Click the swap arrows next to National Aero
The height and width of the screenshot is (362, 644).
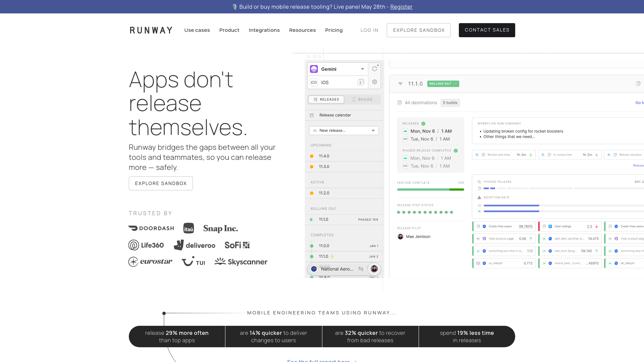click(361, 269)
